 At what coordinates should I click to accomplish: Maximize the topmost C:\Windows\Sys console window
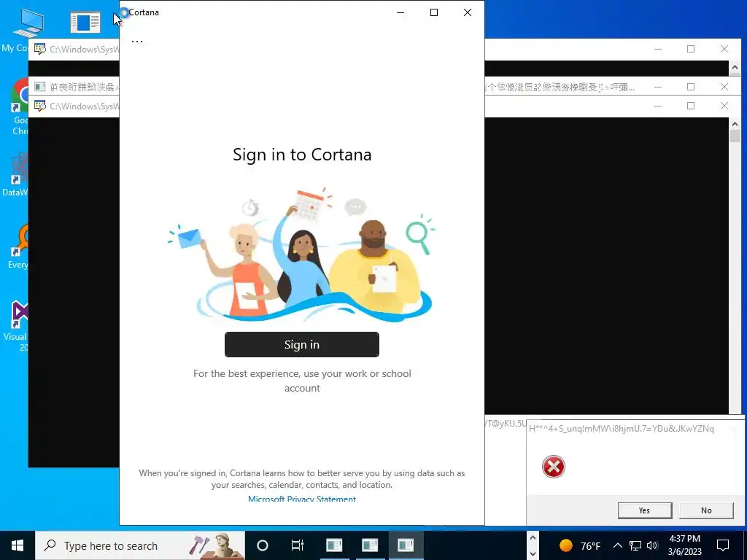(x=691, y=49)
